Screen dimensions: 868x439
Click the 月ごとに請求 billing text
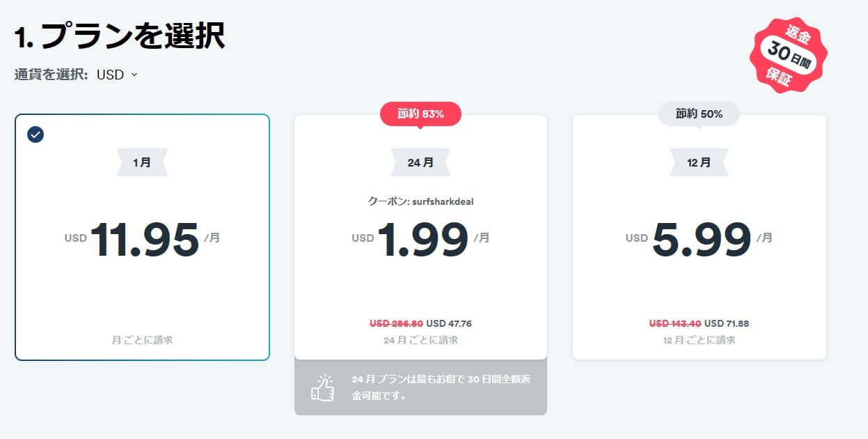click(x=142, y=340)
